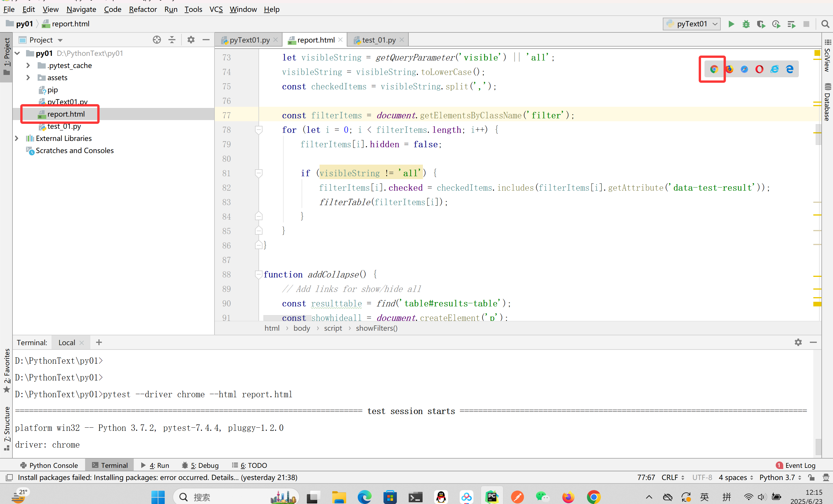
Task: Open Microsoft Edge from the taskbar
Action: click(x=364, y=496)
